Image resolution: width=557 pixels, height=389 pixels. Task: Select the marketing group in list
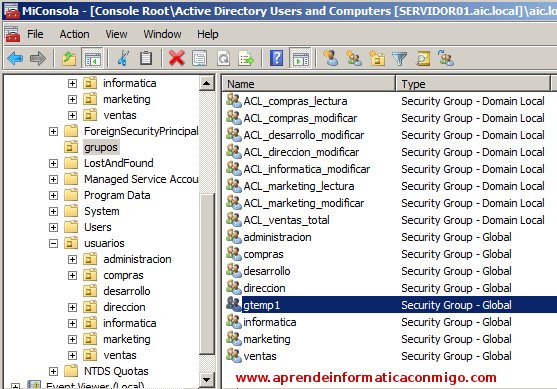click(x=267, y=339)
